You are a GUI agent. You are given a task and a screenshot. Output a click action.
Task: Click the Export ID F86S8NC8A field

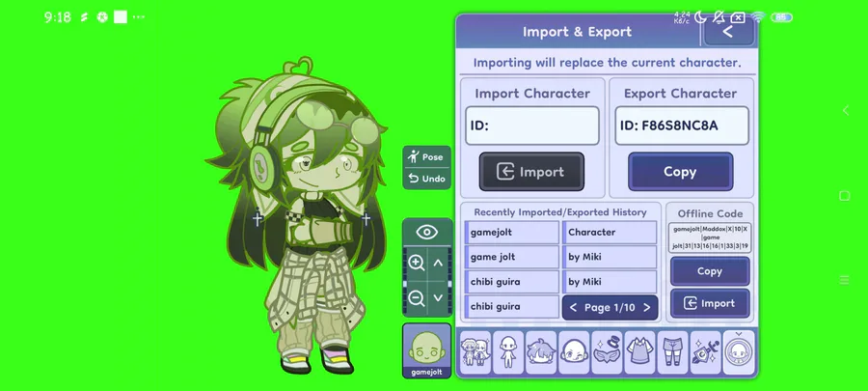pyautogui.click(x=682, y=126)
